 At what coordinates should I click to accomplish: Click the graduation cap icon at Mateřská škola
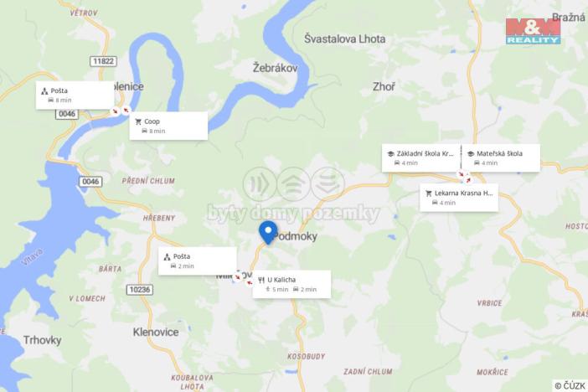pos(471,153)
